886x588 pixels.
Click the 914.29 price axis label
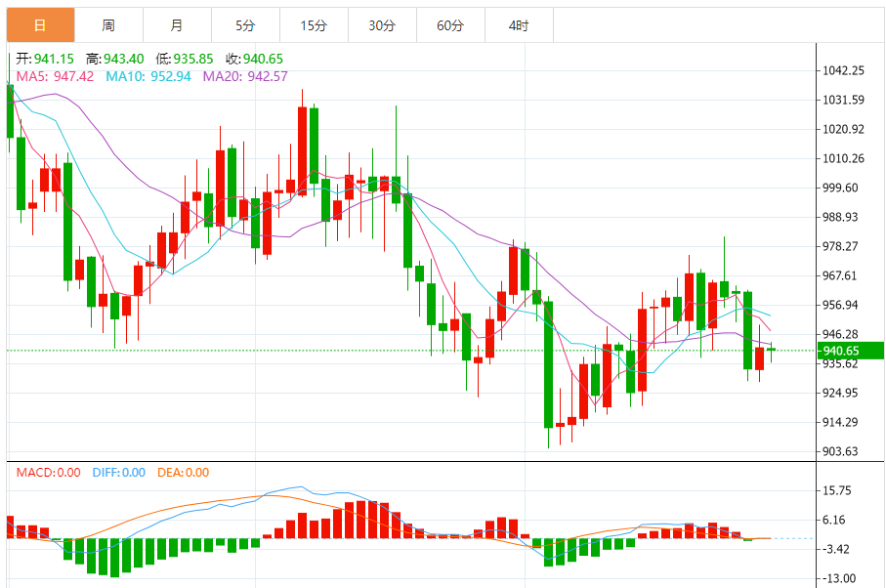pos(840,422)
